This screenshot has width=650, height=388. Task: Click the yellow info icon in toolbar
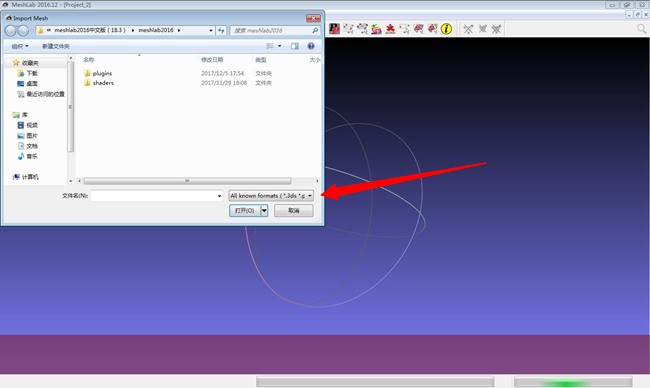[446, 29]
